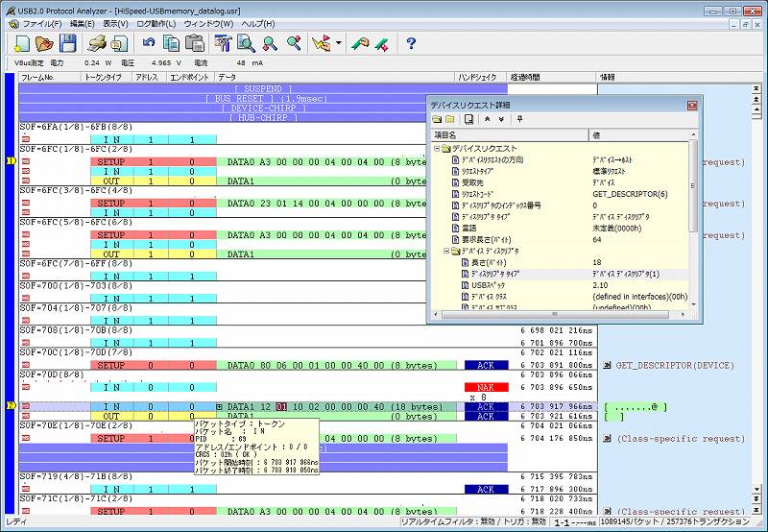
Task: Click the green pencil with hand icon
Action: pyautogui.click(x=360, y=43)
